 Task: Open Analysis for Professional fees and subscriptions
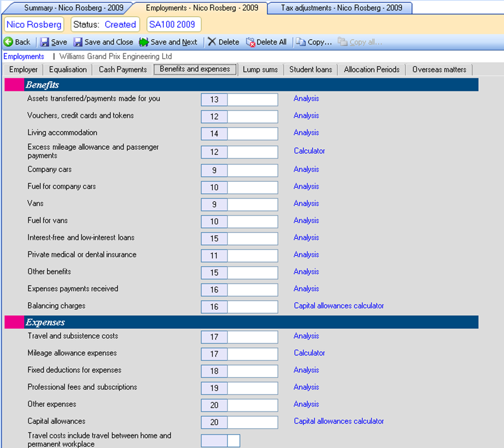coord(306,387)
